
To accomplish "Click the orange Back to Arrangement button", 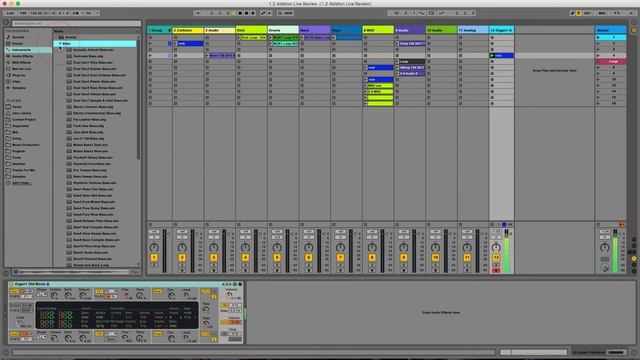I will (622, 224).
